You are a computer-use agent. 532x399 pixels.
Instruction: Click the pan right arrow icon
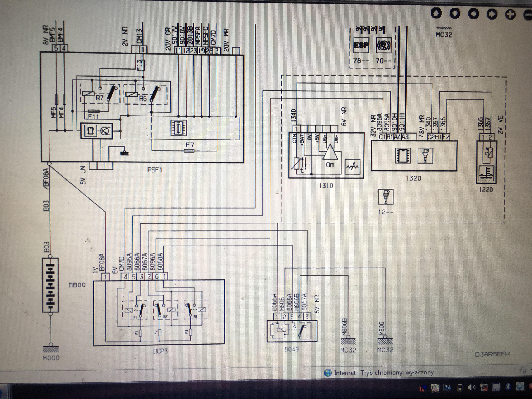(492, 14)
